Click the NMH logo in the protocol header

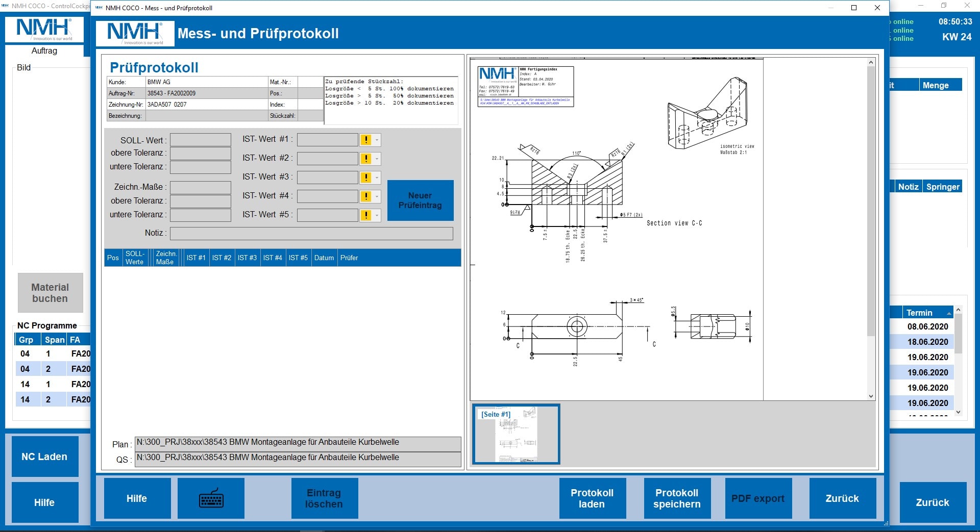(x=135, y=34)
